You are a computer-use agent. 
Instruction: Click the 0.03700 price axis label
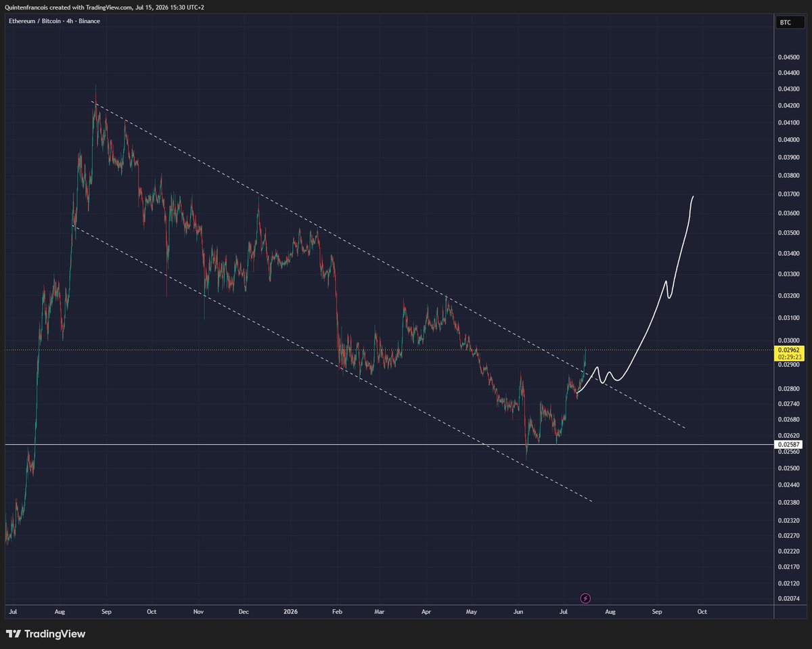pyautogui.click(x=789, y=194)
